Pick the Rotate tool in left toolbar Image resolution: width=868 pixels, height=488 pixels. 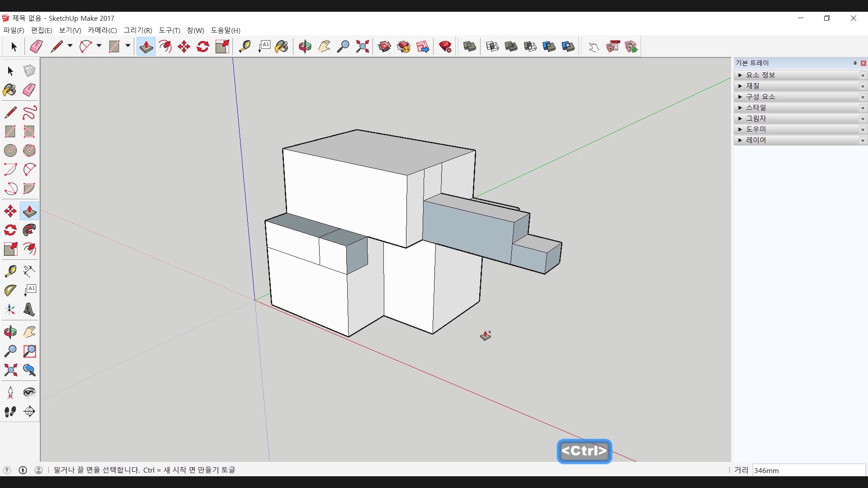coord(10,230)
